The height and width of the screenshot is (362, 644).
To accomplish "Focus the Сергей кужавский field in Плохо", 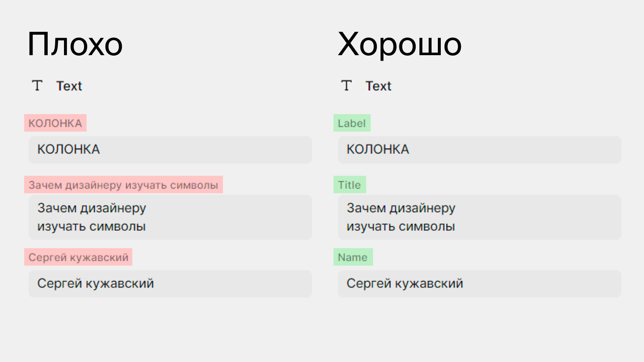I will tap(170, 283).
